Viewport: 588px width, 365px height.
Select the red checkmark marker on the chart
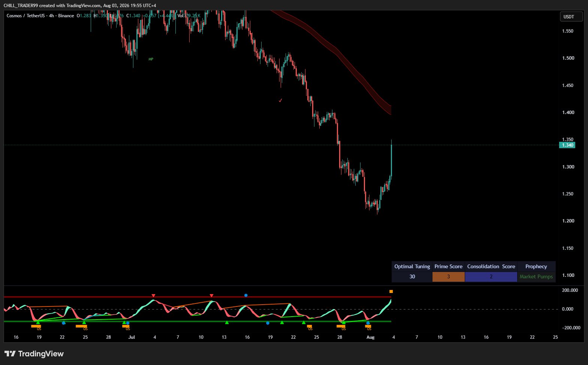click(280, 100)
